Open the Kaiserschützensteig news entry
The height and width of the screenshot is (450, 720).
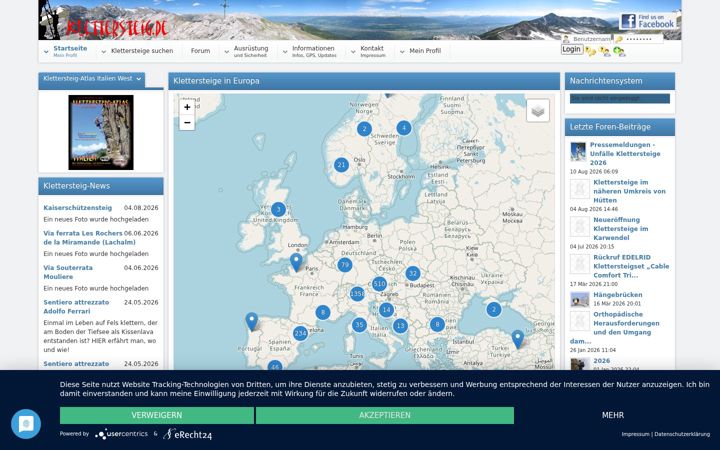(x=78, y=208)
